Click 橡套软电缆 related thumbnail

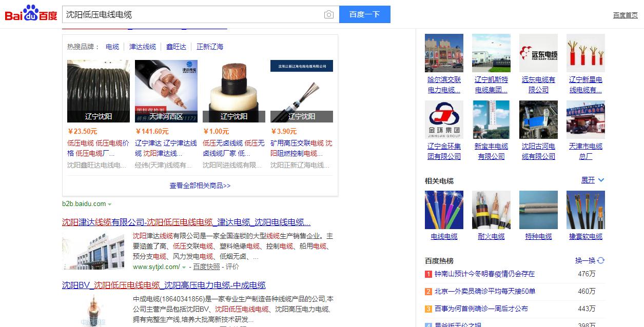coord(586,210)
